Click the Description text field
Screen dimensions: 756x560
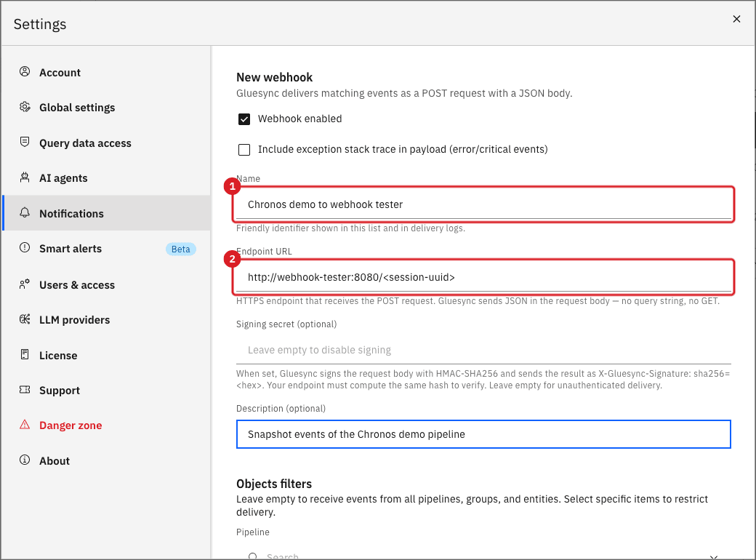483,434
